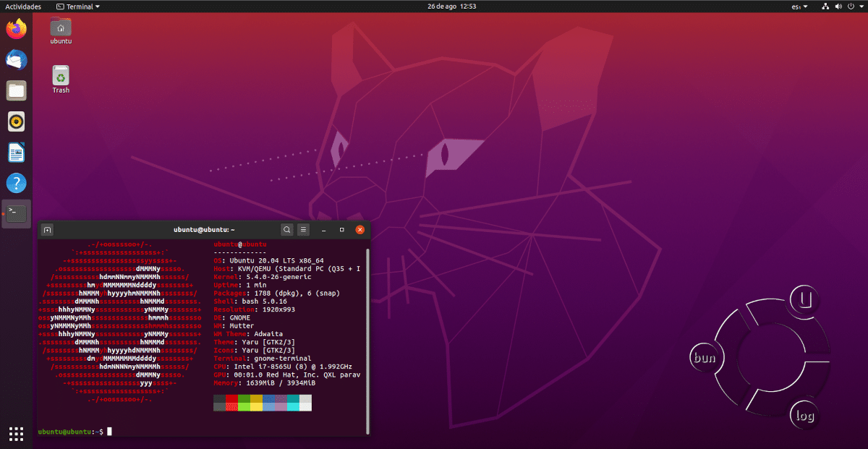The image size is (868, 449).
Task: Open Ubuntu Software from the dock
Action: (15, 121)
